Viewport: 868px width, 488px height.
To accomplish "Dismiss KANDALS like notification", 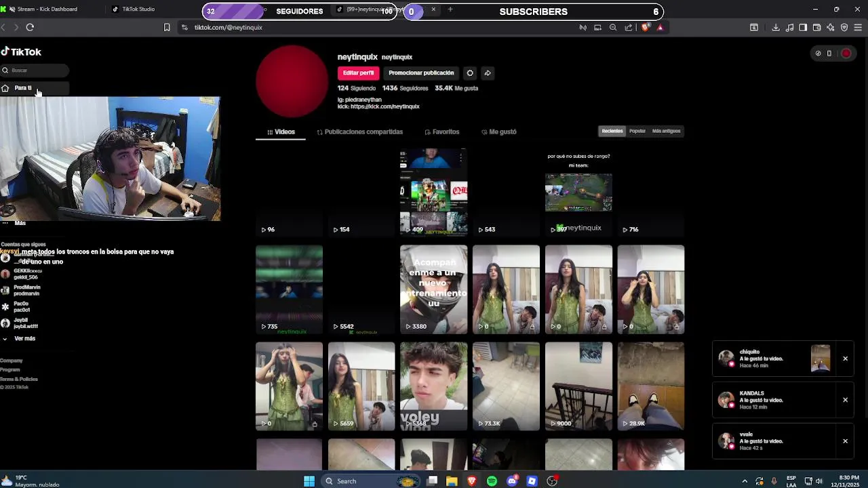I will click(845, 400).
